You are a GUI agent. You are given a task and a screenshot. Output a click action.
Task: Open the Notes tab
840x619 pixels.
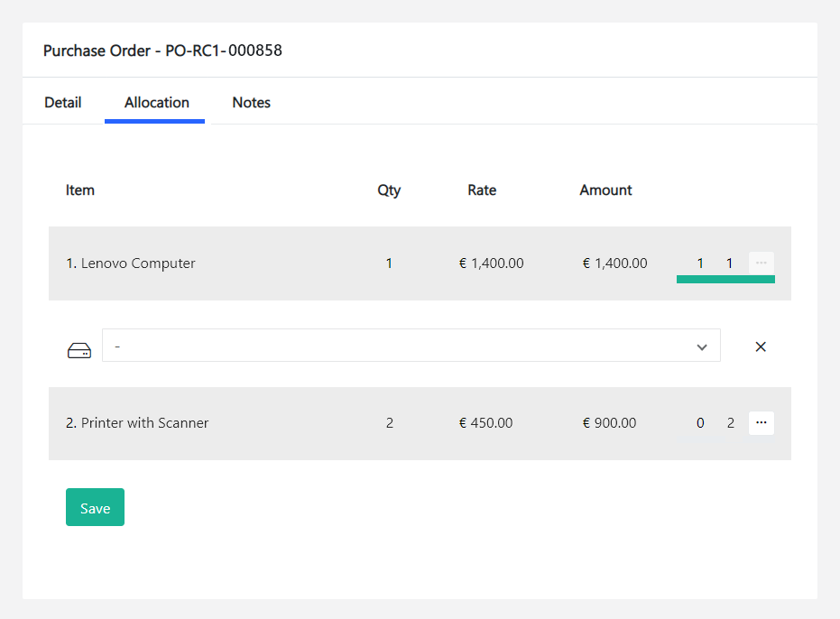(x=251, y=103)
